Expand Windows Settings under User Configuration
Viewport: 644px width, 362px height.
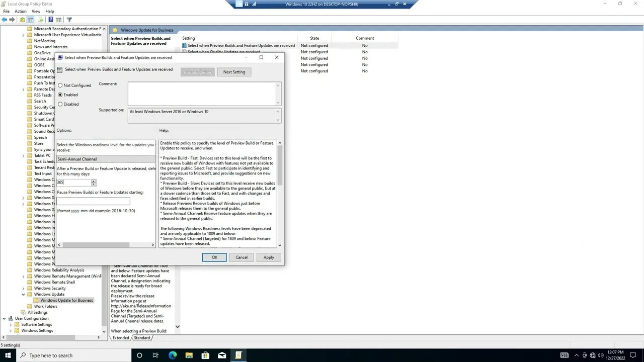(x=11, y=330)
